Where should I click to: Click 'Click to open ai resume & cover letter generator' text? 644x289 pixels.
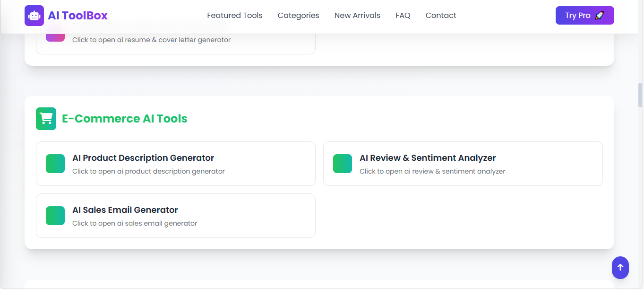pyautogui.click(x=152, y=40)
